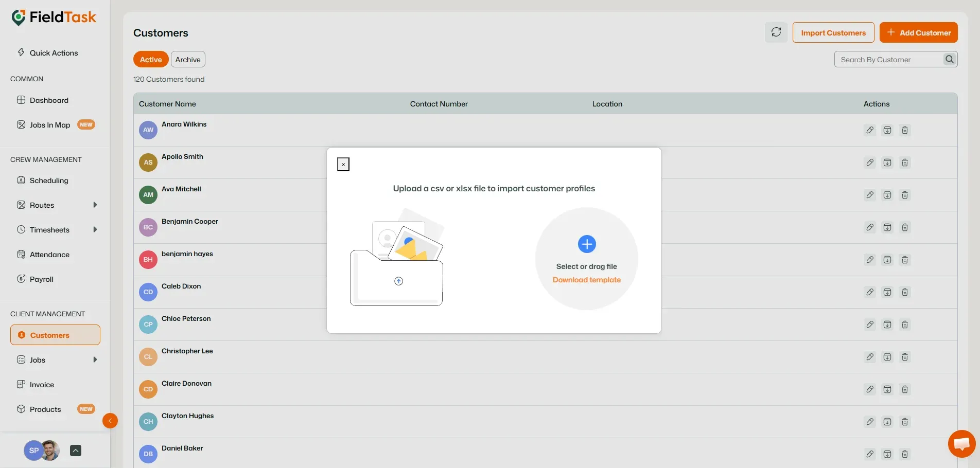
Task: Edit Apollo Smith with the pencil icon
Action: click(870, 163)
